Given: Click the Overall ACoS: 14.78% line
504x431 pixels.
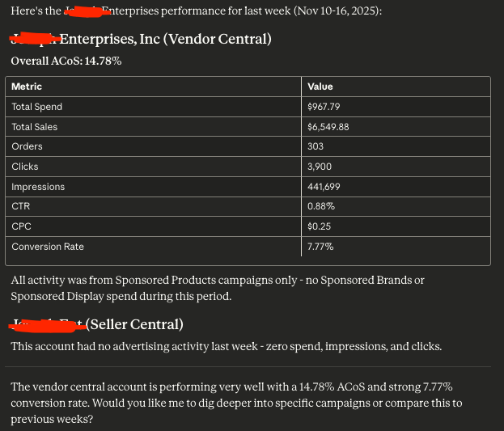Looking at the screenshot, I should tap(66, 61).
